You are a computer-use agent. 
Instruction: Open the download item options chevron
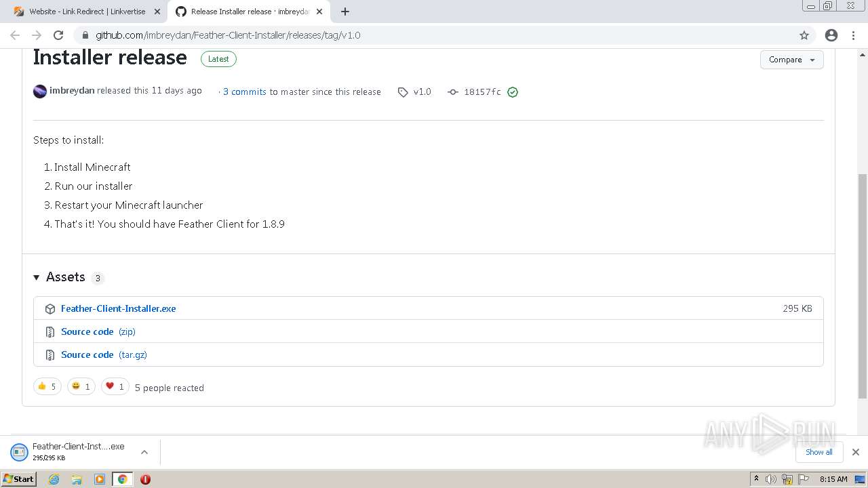click(144, 452)
